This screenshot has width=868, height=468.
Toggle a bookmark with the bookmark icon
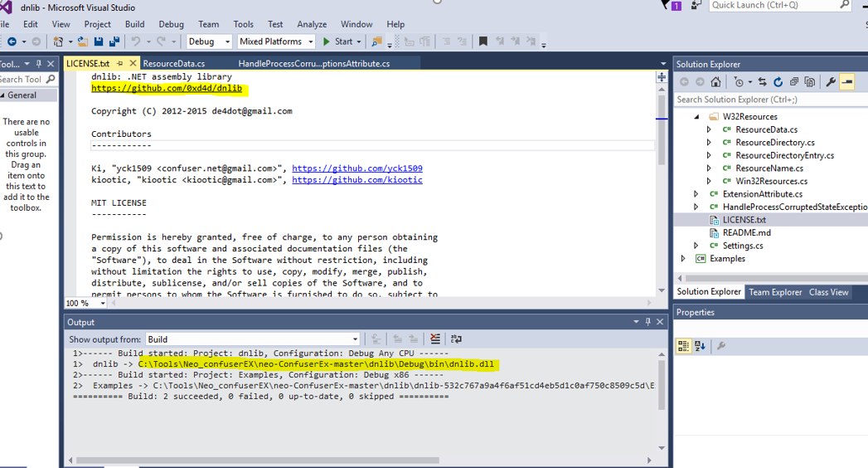coord(482,41)
